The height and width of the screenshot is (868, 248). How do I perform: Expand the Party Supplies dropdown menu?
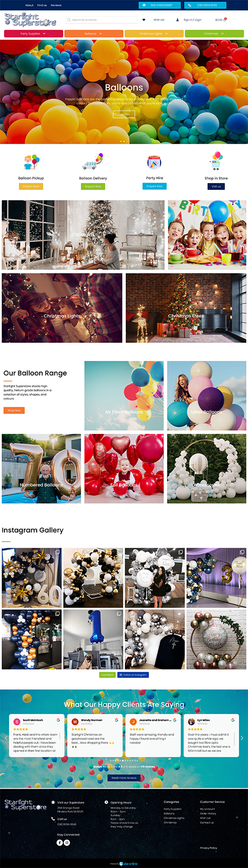(x=33, y=34)
